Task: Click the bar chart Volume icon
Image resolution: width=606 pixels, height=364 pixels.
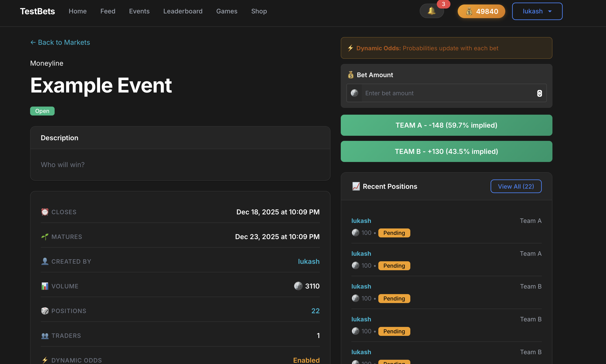Action: (45, 286)
